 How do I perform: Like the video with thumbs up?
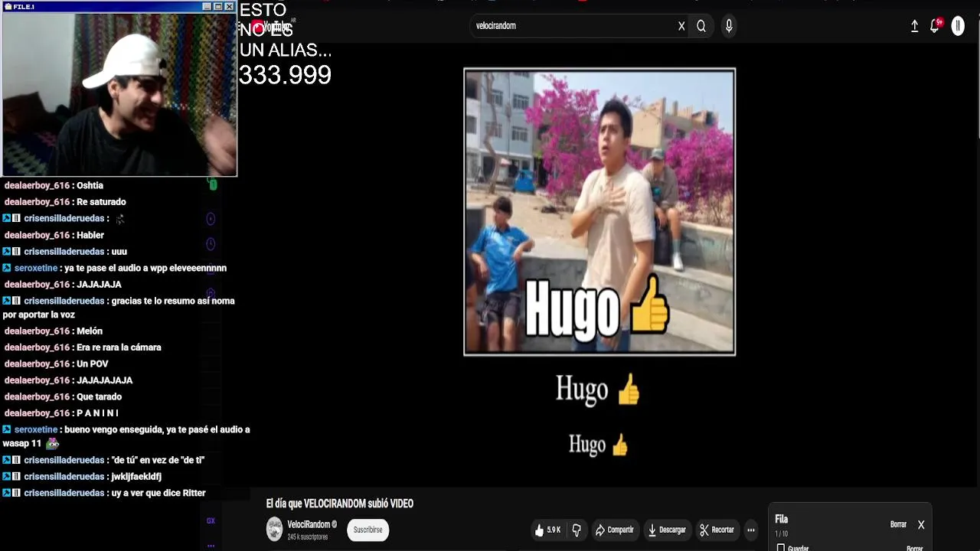[548, 530]
